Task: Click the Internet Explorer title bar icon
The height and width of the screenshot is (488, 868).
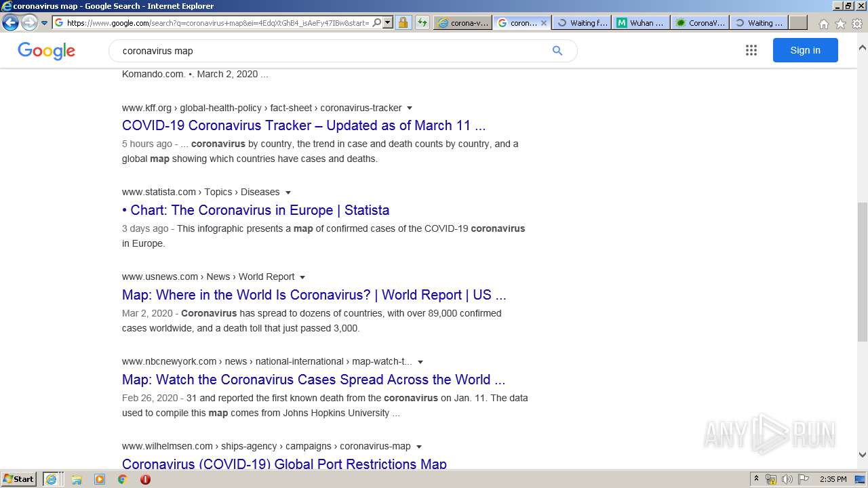Action: [7, 6]
